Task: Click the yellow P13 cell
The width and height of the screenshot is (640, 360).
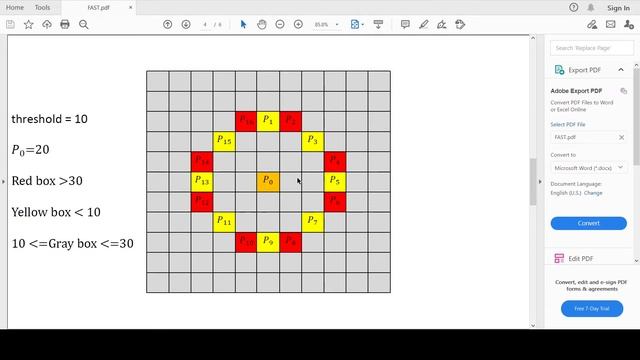Action: coord(202,182)
